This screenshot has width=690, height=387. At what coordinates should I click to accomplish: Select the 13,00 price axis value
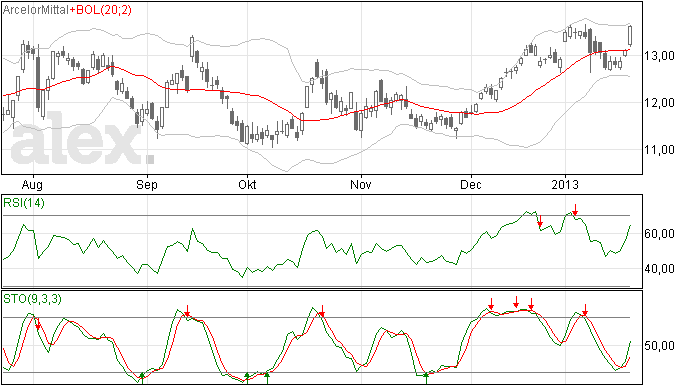tap(659, 56)
